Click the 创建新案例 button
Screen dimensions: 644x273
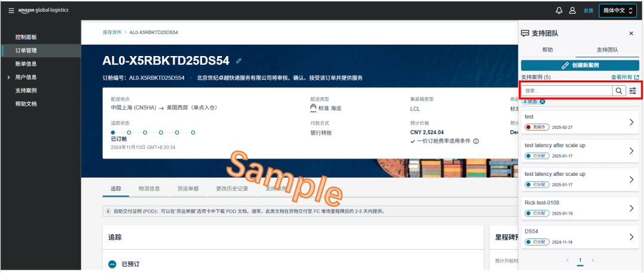pos(580,66)
